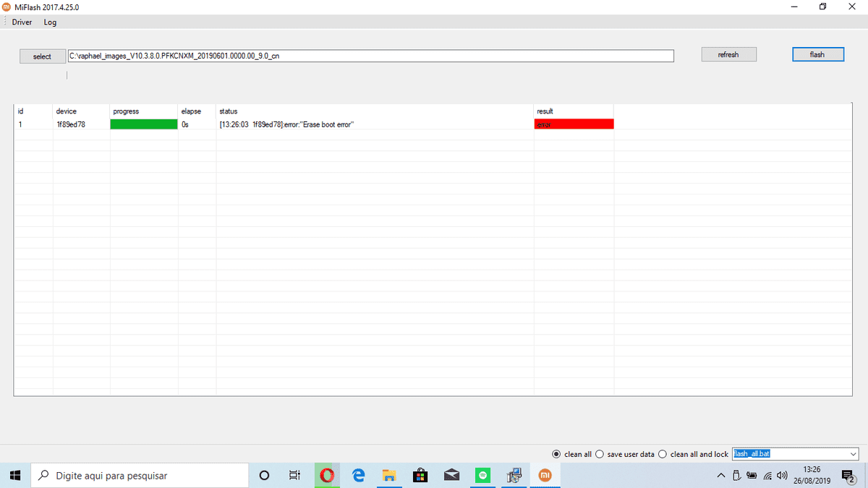Click the green progress bar of device 1f89ed78
This screenshot has width=868, height=488.
[144, 124]
